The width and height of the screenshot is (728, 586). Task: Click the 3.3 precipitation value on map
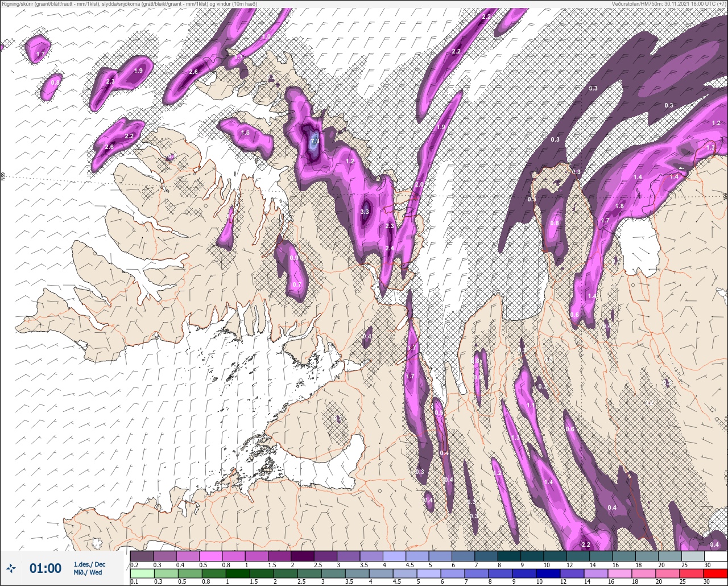[x=365, y=212]
